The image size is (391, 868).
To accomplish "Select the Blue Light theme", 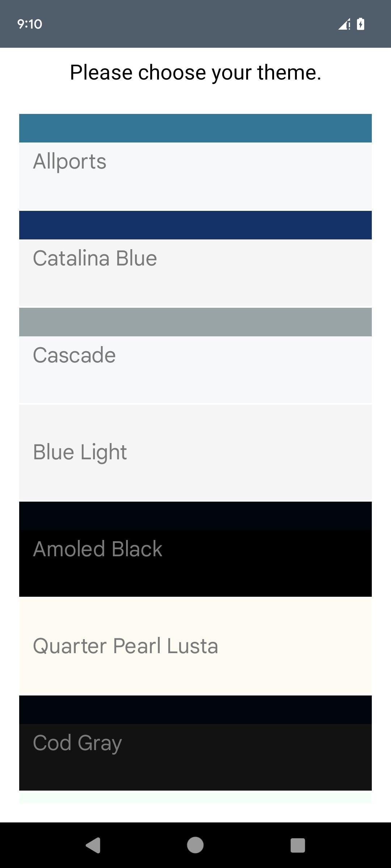I will click(195, 452).
